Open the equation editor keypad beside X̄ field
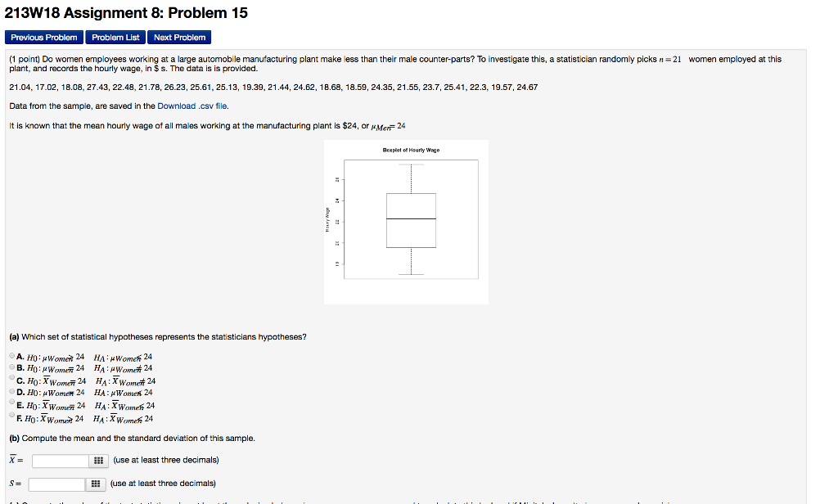The width and height of the screenshot is (838, 504). pyautogui.click(x=97, y=460)
